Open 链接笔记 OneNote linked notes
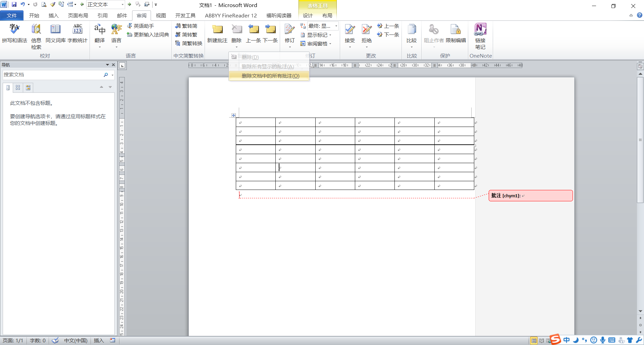Image resolution: width=644 pixels, height=345 pixels. (x=480, y=36)
